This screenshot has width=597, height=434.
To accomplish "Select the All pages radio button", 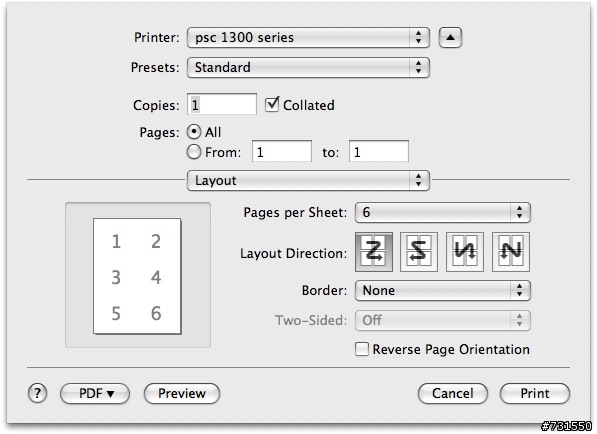I will (194, 132).
